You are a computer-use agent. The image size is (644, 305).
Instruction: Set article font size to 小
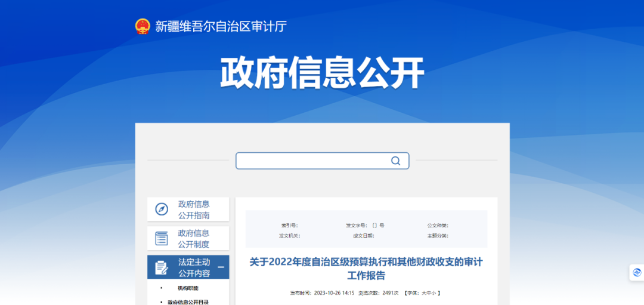(x=435, y=293)
